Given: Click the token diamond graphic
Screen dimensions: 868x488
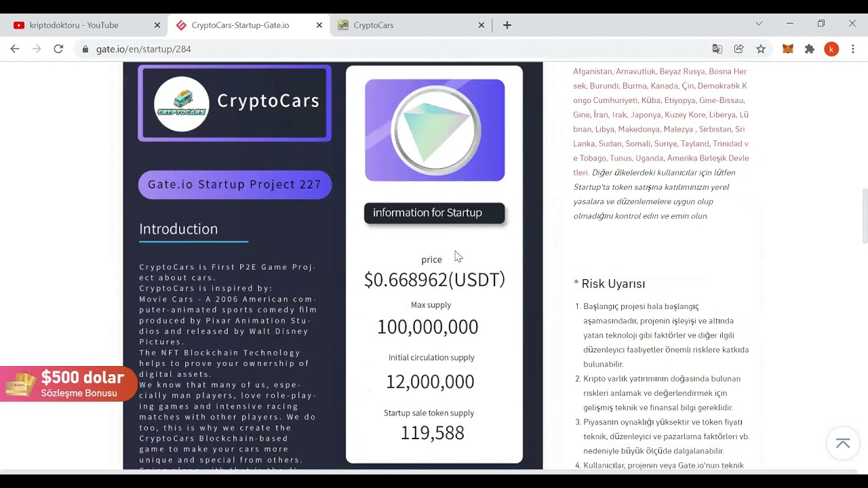Looking at the screenshot, I should 435,130.
